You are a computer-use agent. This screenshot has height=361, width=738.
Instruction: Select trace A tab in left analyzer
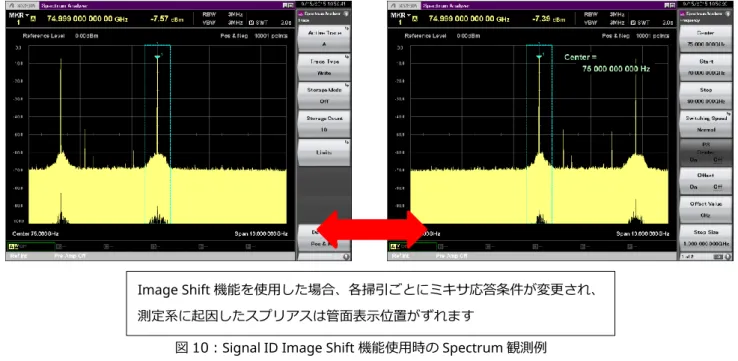click(31, 246)
